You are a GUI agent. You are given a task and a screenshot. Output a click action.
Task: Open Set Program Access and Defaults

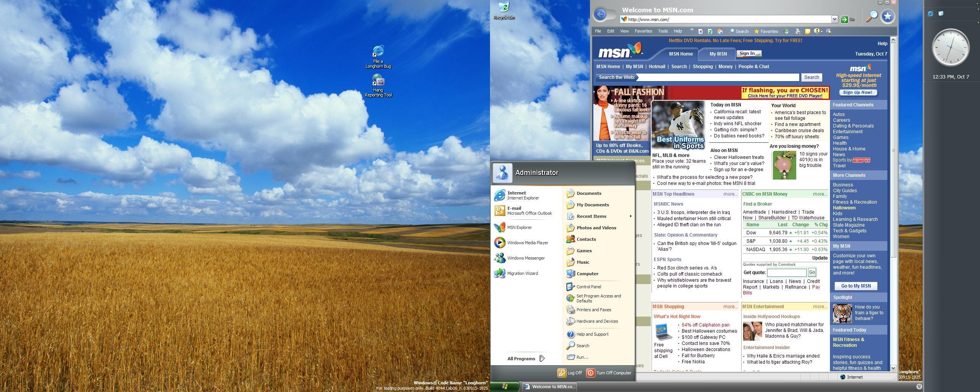(x=598, y=298)
